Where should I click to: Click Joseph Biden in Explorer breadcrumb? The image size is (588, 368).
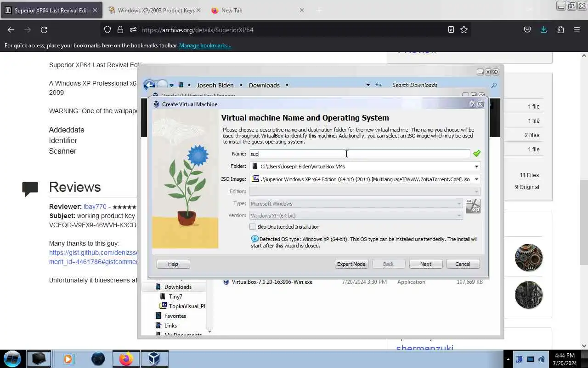click(215, 85)
